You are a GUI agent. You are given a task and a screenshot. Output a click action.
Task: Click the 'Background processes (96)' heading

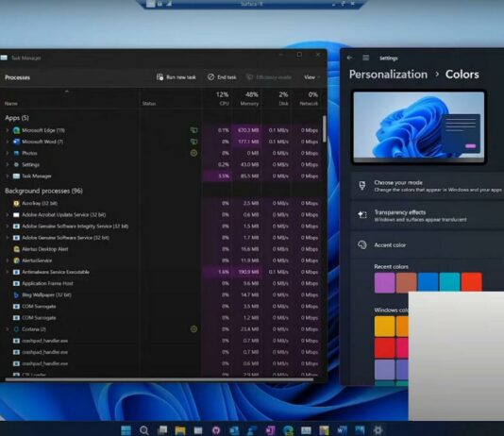(x=43, y=191)
